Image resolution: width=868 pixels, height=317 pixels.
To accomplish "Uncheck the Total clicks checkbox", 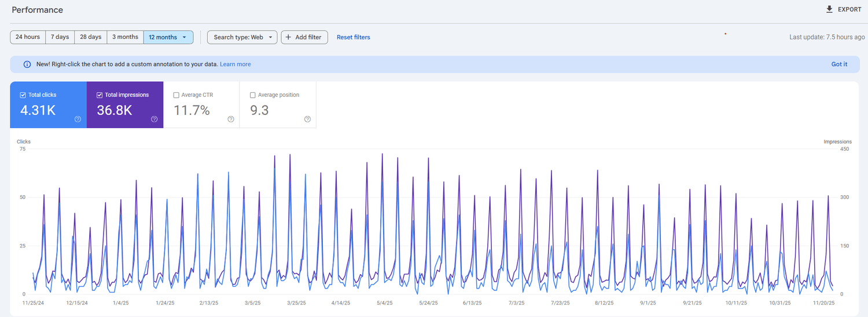I will [x=23, y=95].
